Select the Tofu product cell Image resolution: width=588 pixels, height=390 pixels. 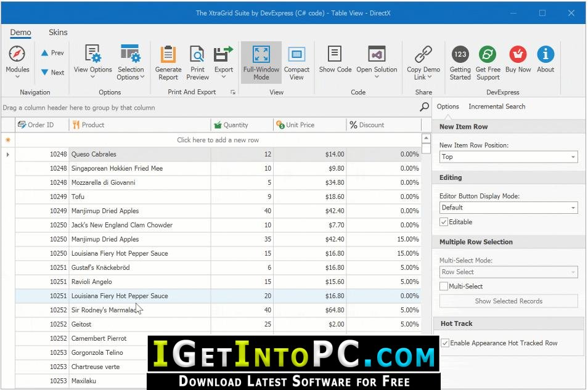coord(140,197)
